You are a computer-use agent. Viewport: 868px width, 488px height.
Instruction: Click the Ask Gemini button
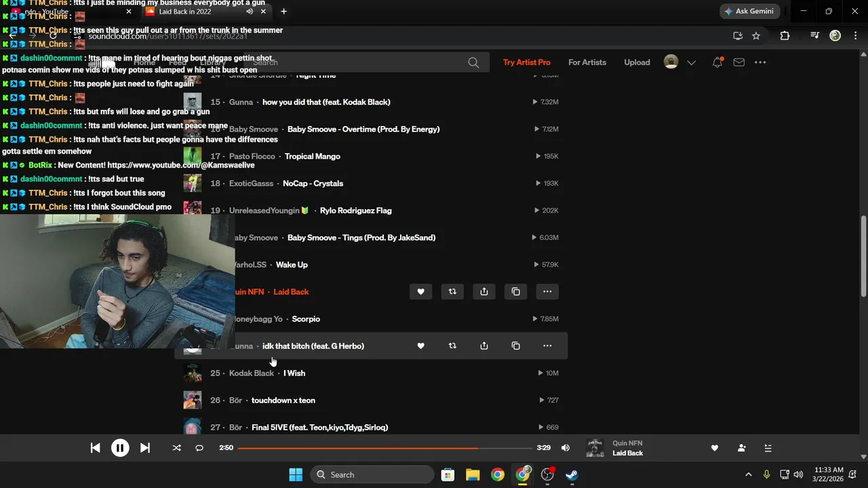click(x=749, y=12)
